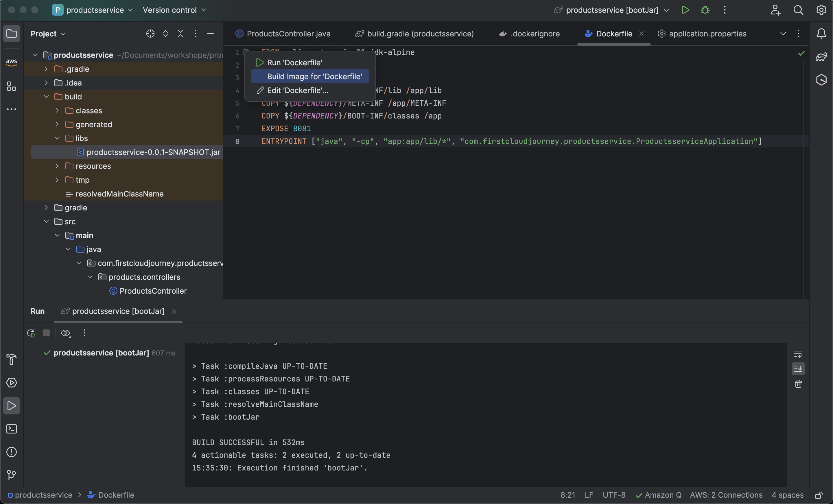Toggle scroll to end in console
833x504 pixels.
click(x=798, y=368)
